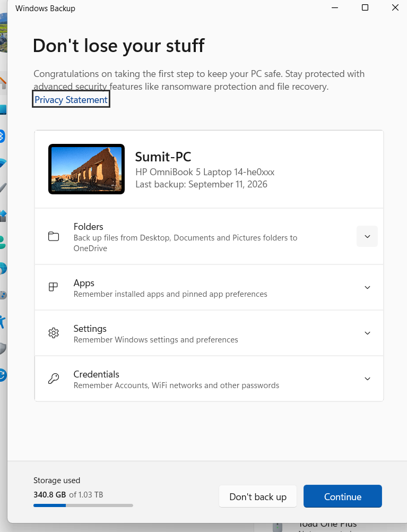Viewport: 407px width, 532px height.
Task: Click the Folders folder icon
Action: click(x=54, y=236)
